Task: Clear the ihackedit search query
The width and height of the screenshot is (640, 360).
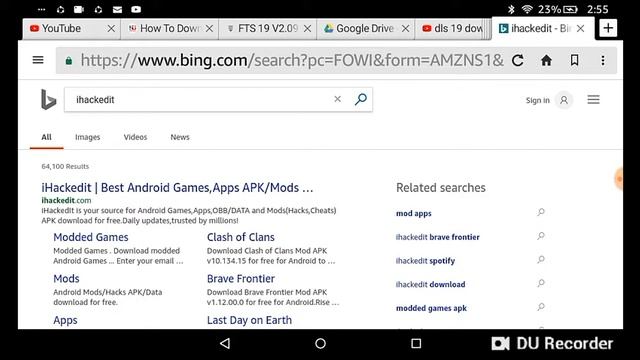Action: (x=338, y=99)
